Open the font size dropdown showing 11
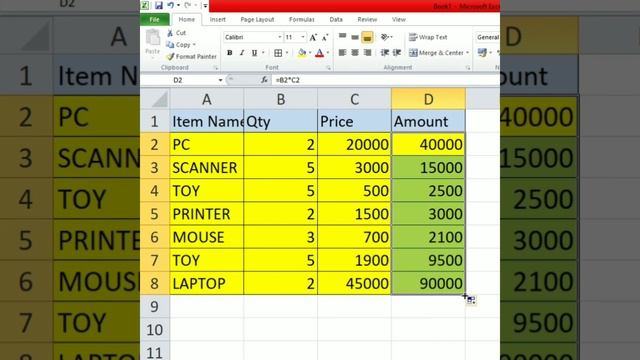This screenshot has width=640, height=360. (x=302, y=37)
